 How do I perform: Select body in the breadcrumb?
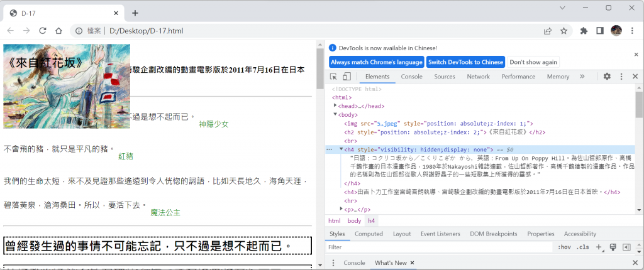[355, 221]
